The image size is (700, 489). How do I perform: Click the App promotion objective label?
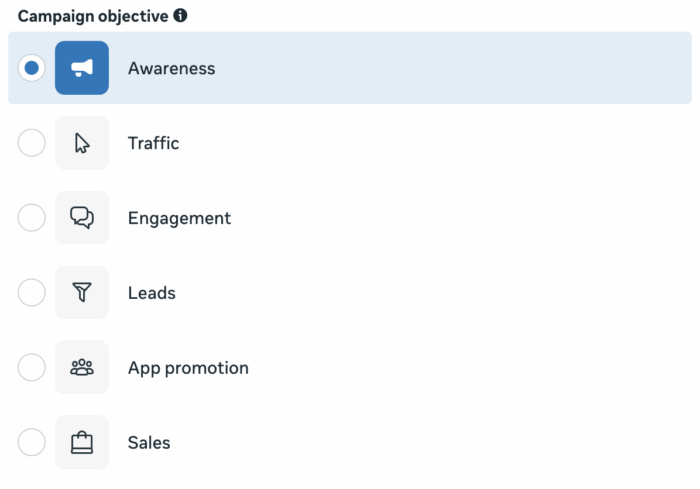(x=188, y=368)
